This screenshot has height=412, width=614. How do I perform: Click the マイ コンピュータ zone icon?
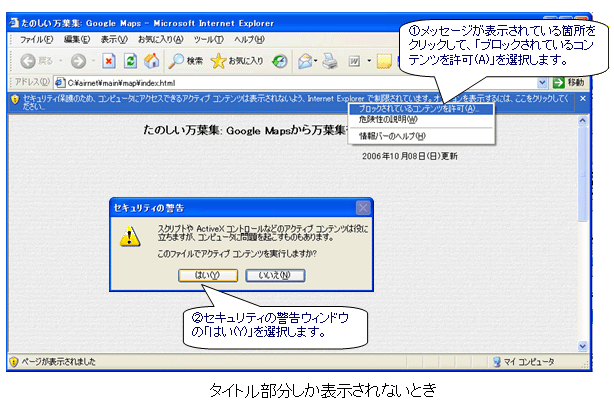point(497,361)
